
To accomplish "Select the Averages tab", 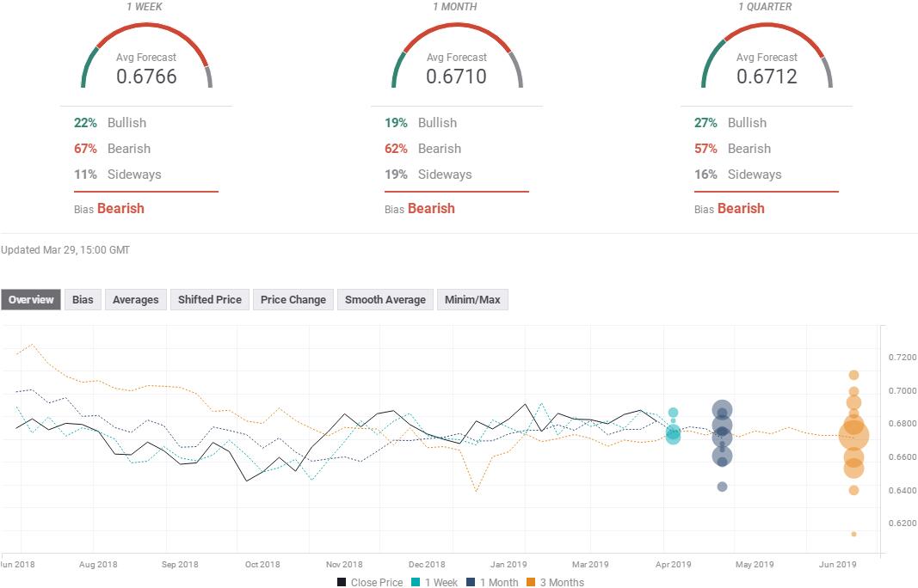I will (x=136, y=300).
